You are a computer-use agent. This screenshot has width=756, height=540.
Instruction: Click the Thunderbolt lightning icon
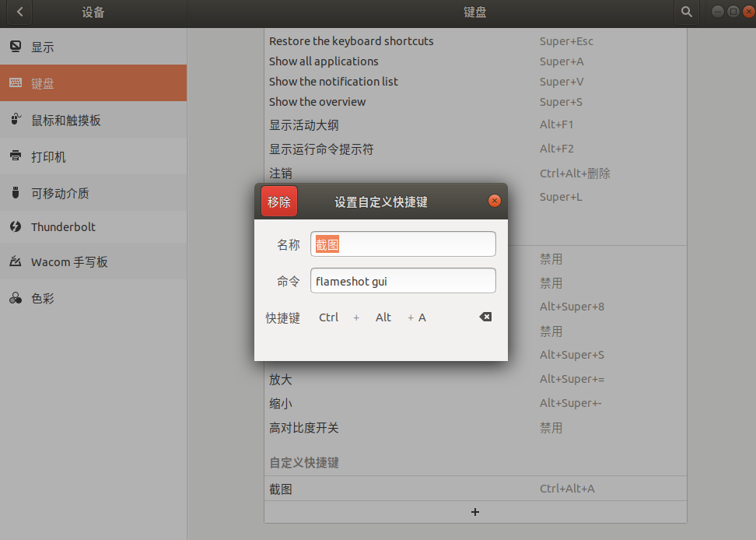click(x=16, y=227)
